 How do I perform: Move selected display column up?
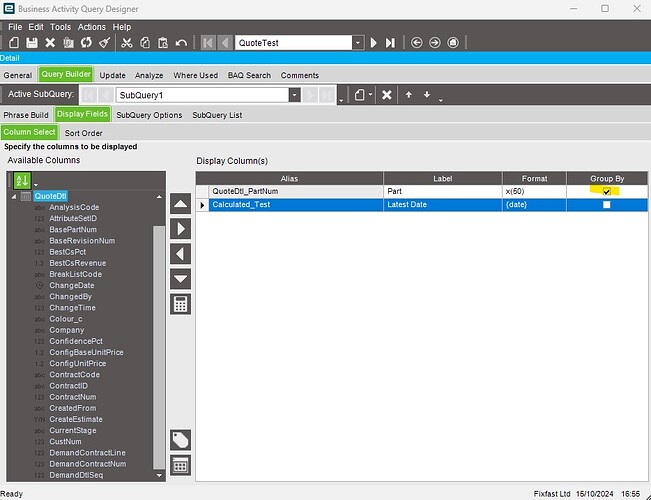coord(181,204)
